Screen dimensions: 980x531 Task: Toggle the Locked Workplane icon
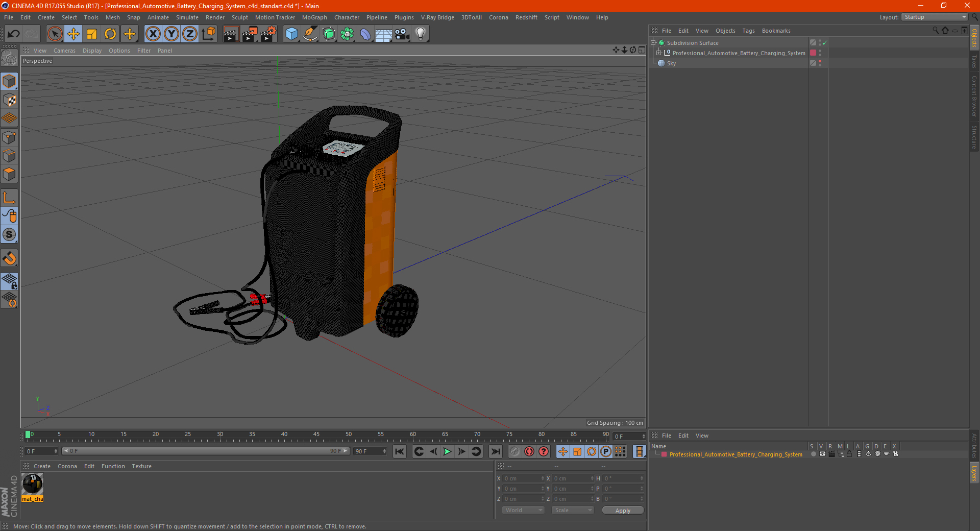tap(9, 281)
